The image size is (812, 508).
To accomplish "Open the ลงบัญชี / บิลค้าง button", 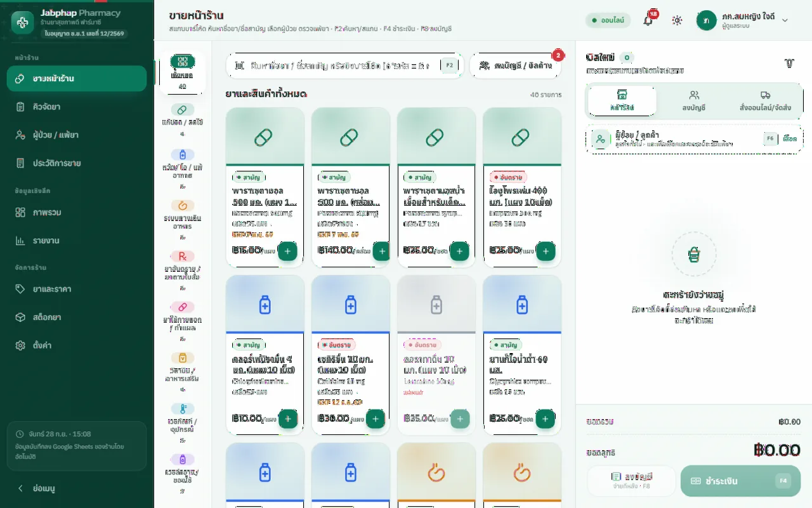I will [516, 65].
